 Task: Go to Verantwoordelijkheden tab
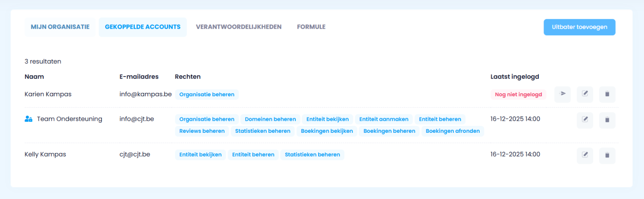239,27
